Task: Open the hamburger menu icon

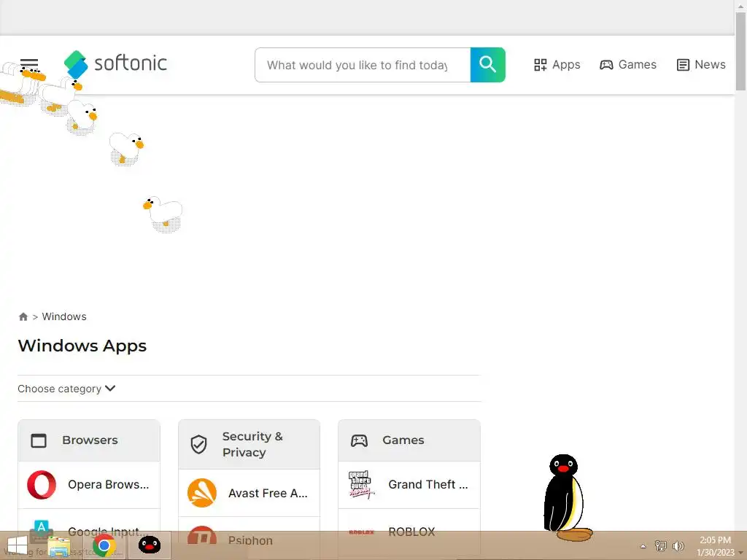Action: click(x=29, y=64)
